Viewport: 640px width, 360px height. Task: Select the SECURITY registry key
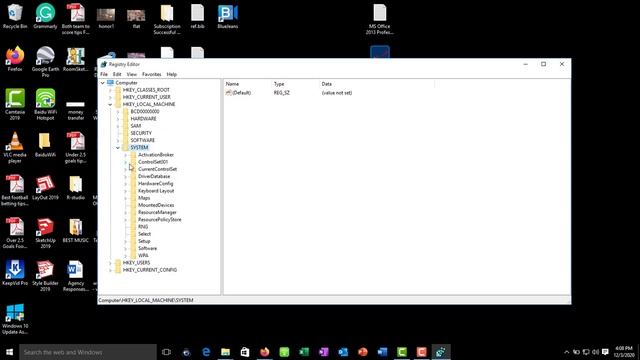(x=141, y=133)
